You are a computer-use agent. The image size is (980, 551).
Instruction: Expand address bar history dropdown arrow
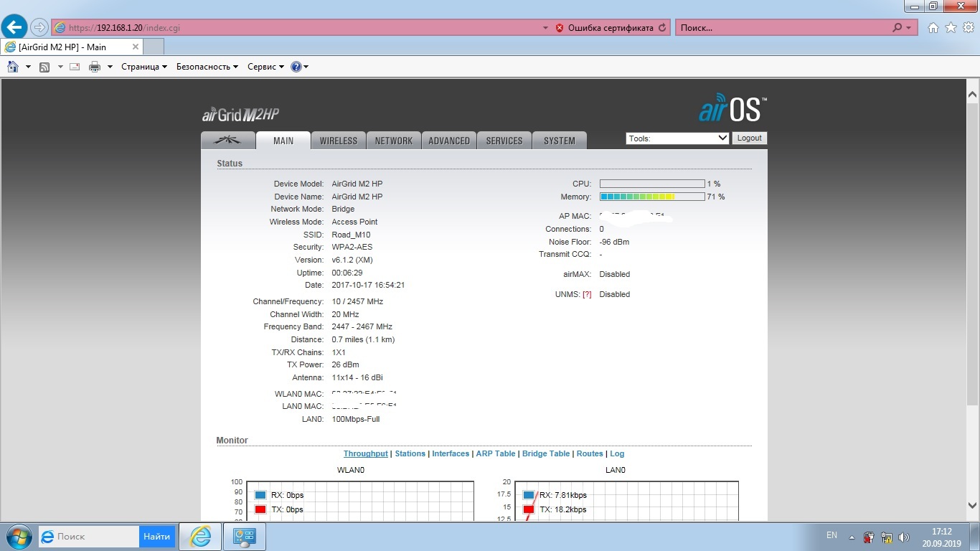pyautogui.click(x=546, y=28)
